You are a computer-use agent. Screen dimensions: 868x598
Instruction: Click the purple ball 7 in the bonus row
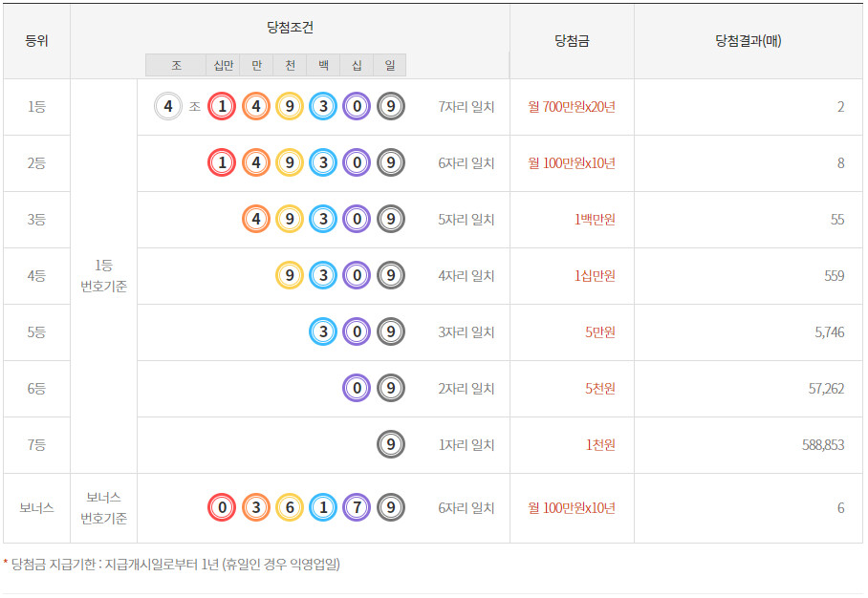coord(357,508)
